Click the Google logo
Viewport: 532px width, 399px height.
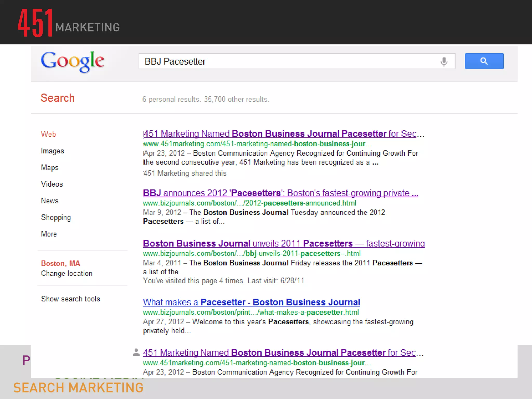click(72, 61)
